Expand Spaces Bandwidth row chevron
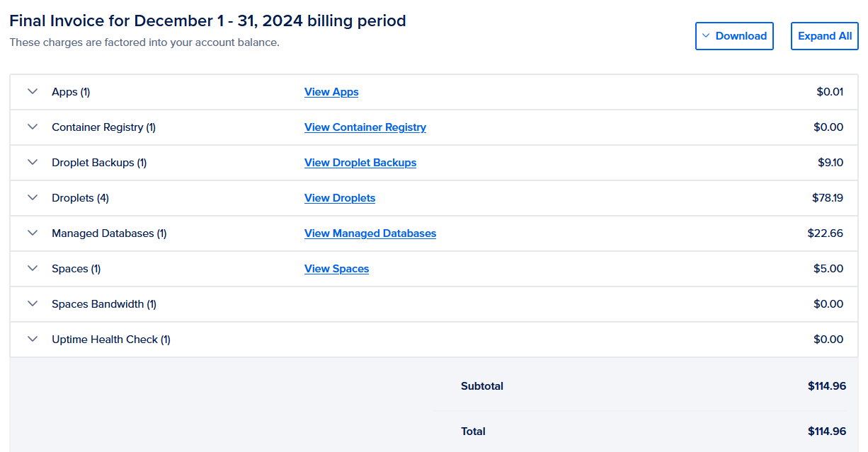The height and width of the screenshot is (452, 868). point(32,304)
